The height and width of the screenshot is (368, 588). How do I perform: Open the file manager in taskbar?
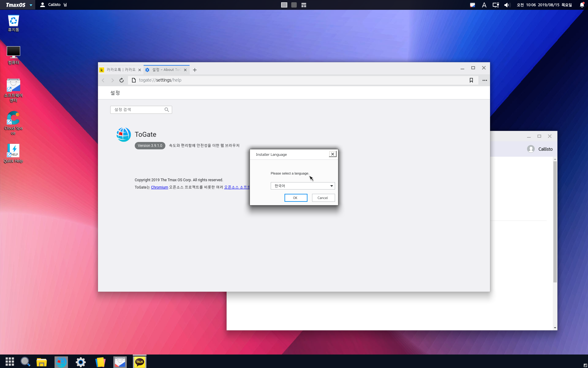[x=41, y=362]
